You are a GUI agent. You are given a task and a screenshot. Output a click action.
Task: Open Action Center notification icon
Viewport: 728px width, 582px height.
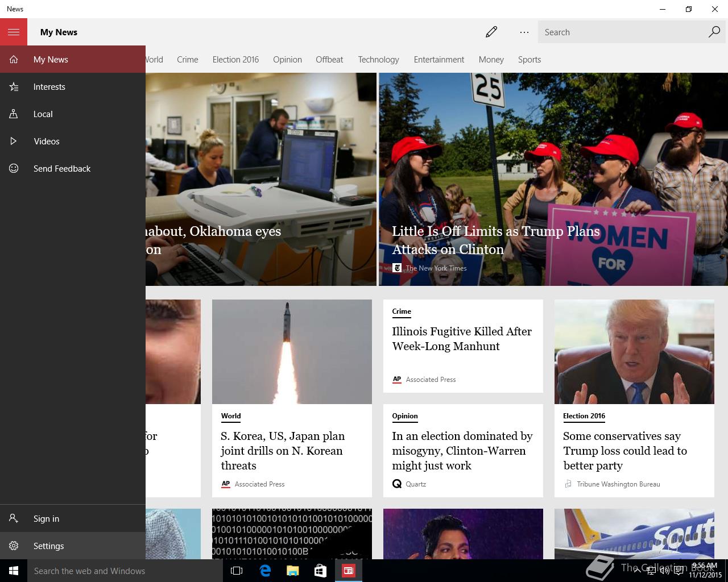679,571
